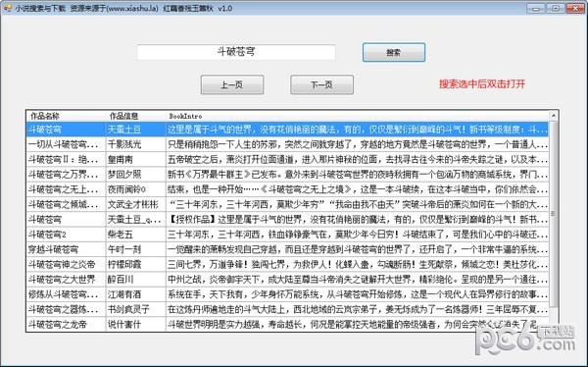Focus the search box containing 斗破苍穹

pos(236,52)
